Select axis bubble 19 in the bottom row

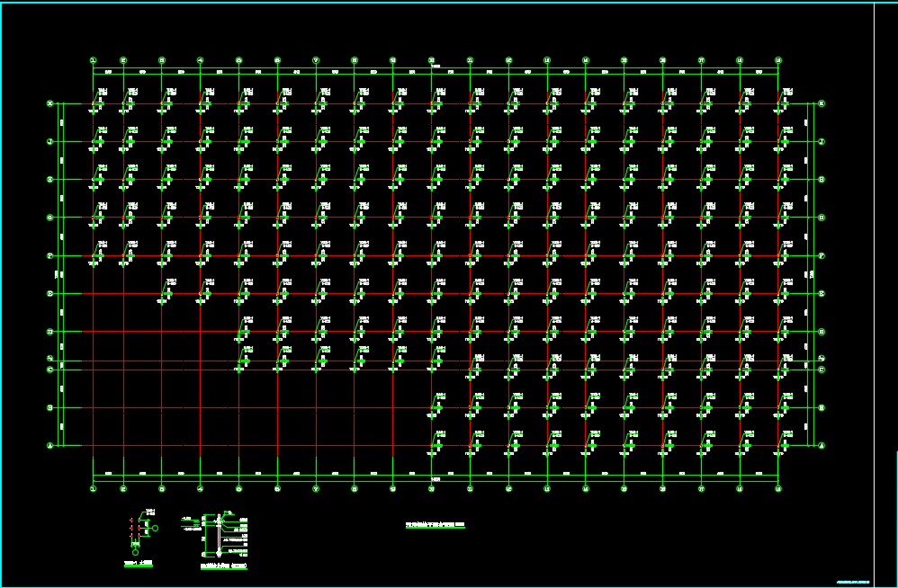click(777, 488)
